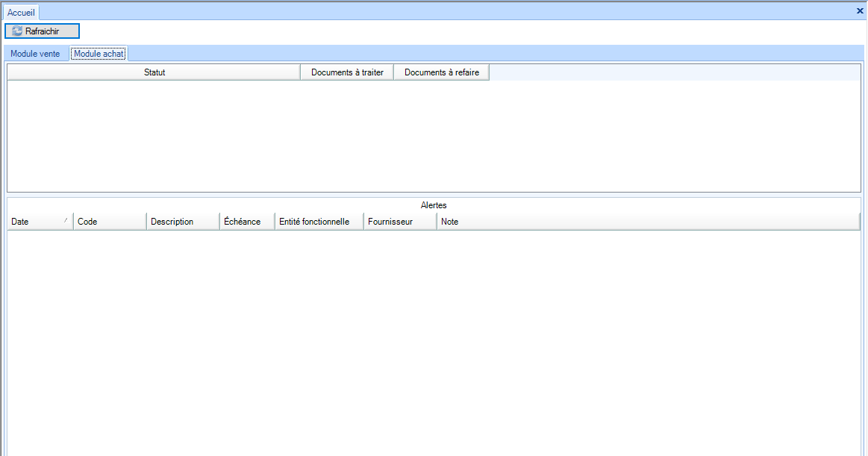Click the refresh icon beside Rafraichir
The image size is (868, 456).
coord(17,31)
